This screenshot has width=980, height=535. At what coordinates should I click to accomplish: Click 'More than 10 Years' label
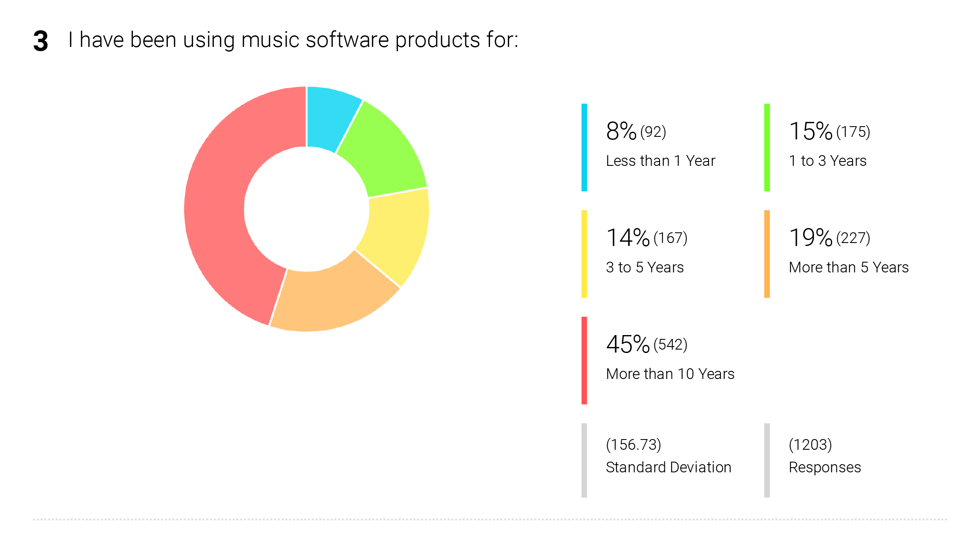[x=670, y=374]
